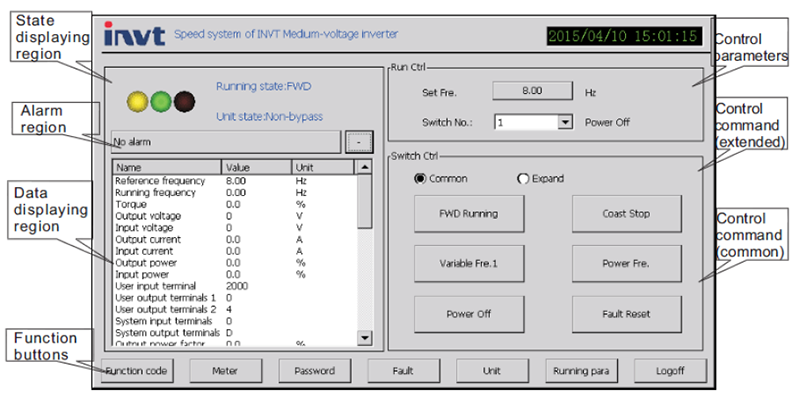Select the System input terminals row
The image size is (800, 404).
click(235, 321)
